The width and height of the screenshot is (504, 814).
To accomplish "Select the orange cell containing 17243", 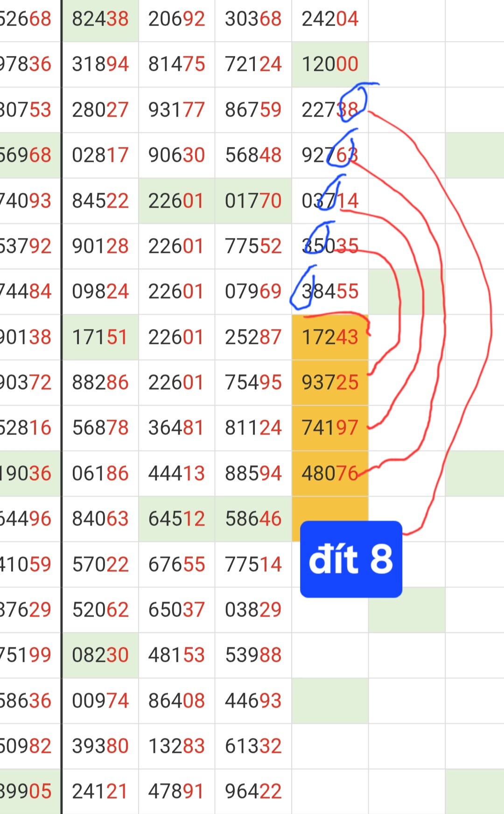I will point(330,337).
